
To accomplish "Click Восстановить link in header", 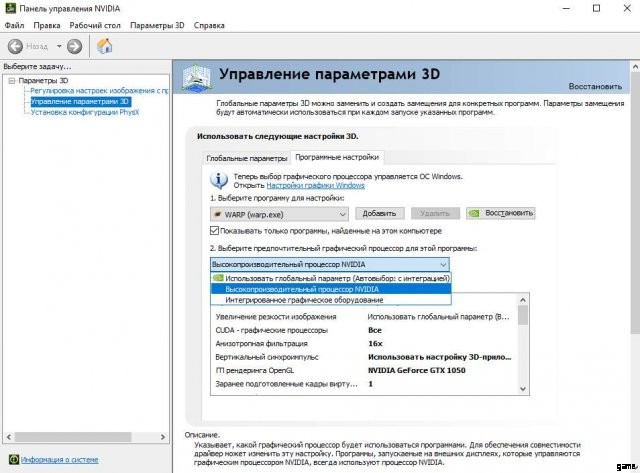I will [595, 87].
